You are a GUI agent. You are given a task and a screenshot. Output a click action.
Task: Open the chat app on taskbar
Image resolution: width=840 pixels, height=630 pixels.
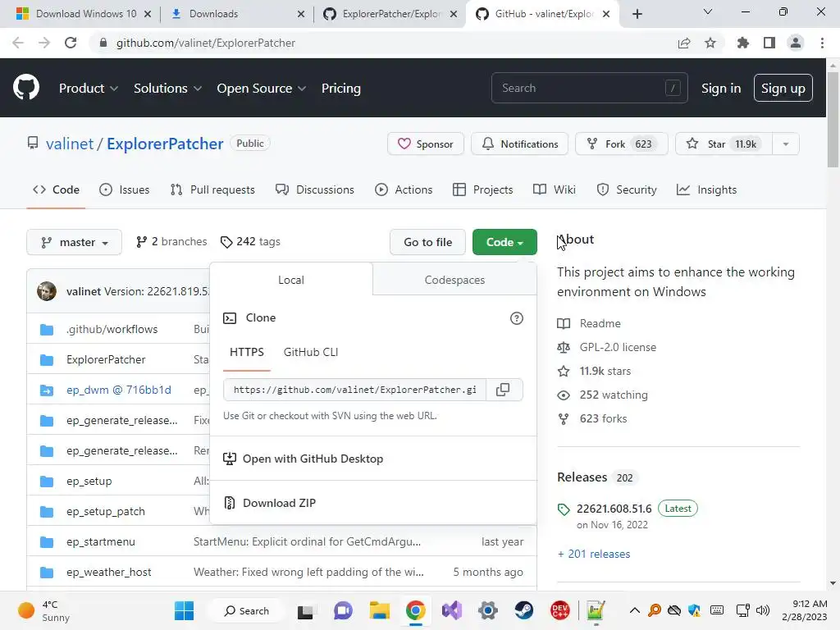tap(343, 610)
